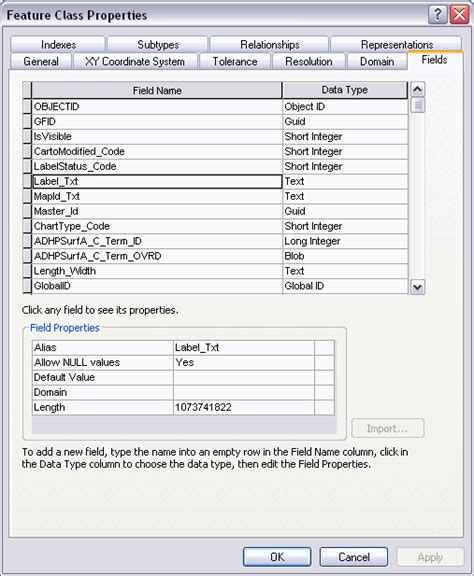Open the XY Coordinate System tab

click(x=135, y=61)
